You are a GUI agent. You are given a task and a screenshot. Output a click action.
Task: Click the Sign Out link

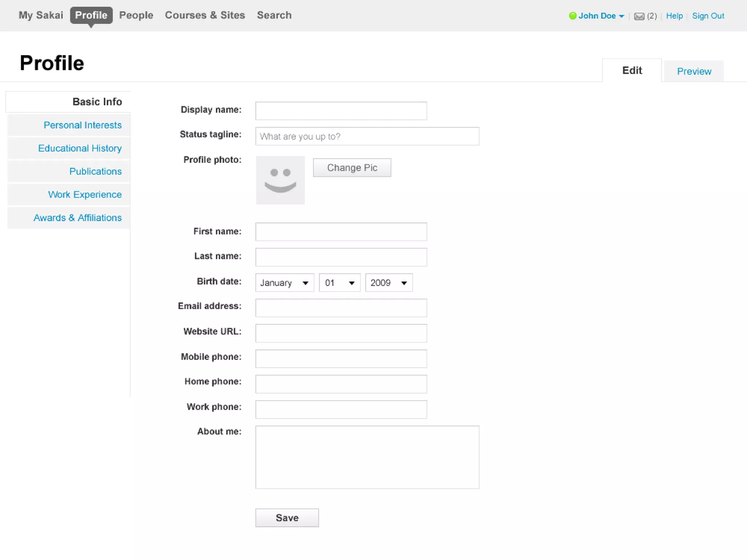708,16
